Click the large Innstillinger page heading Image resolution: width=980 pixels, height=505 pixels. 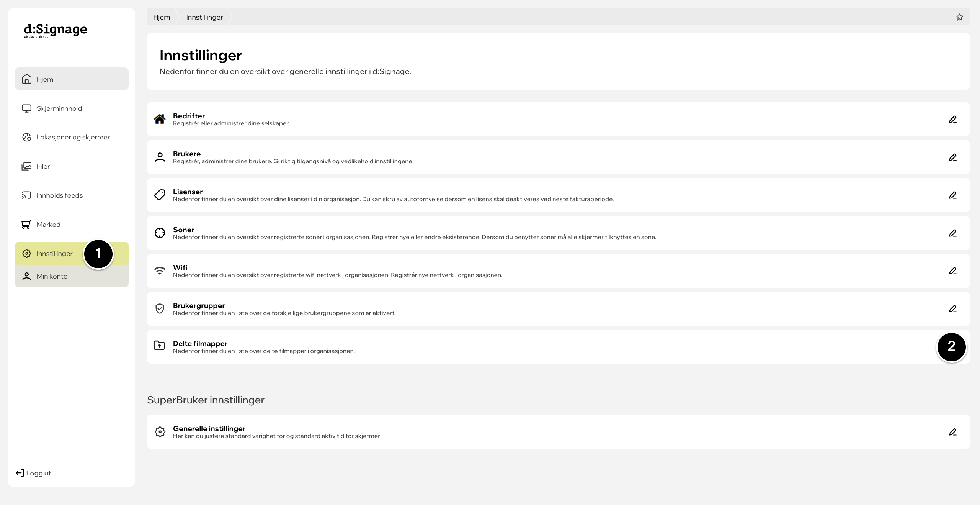coord(201,55)
